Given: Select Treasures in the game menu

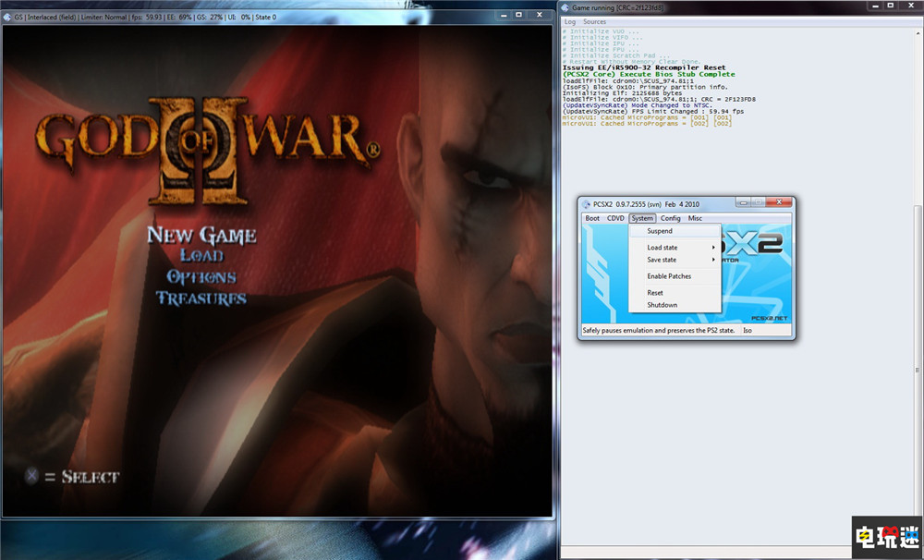Looking at the screenshot, I should [x=201, y=298].
